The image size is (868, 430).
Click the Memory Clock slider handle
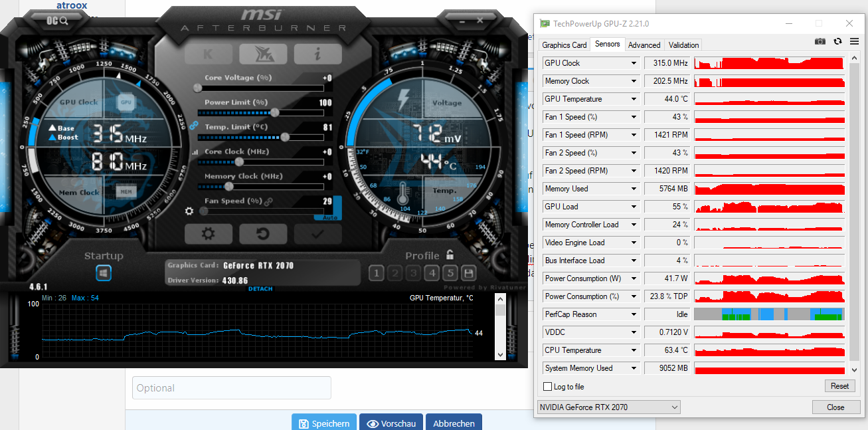229,186
